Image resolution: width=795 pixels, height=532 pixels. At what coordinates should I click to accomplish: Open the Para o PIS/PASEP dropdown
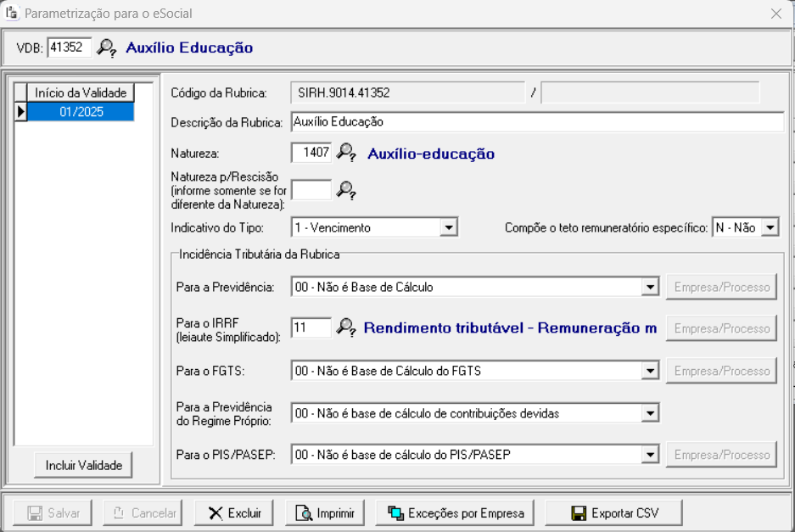tap(650, 455)
